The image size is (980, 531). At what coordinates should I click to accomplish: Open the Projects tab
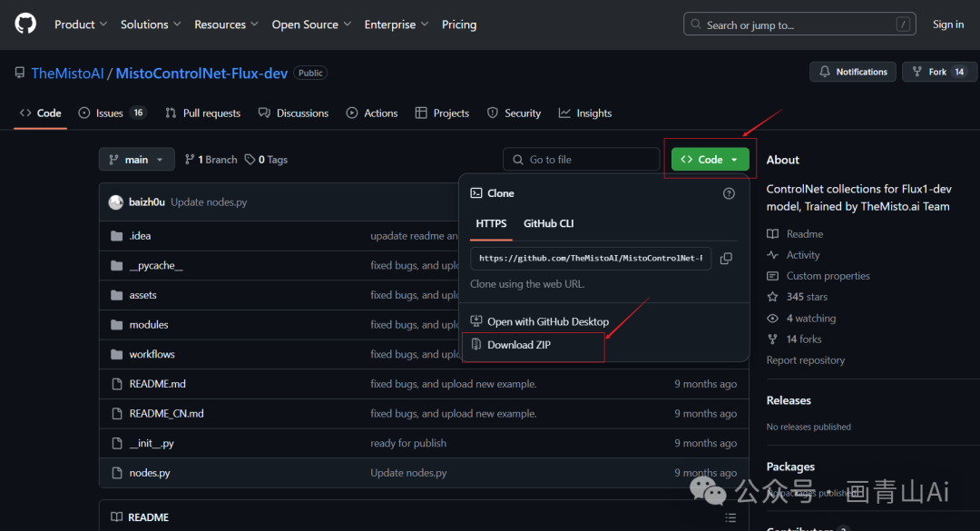pyautogui.click(x=442, y=113)
